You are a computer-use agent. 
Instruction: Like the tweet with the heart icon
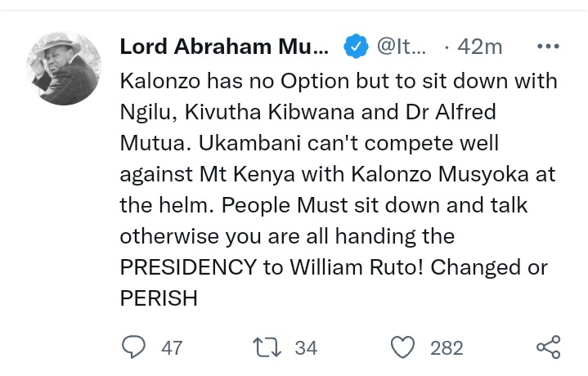tap(402, 347)
